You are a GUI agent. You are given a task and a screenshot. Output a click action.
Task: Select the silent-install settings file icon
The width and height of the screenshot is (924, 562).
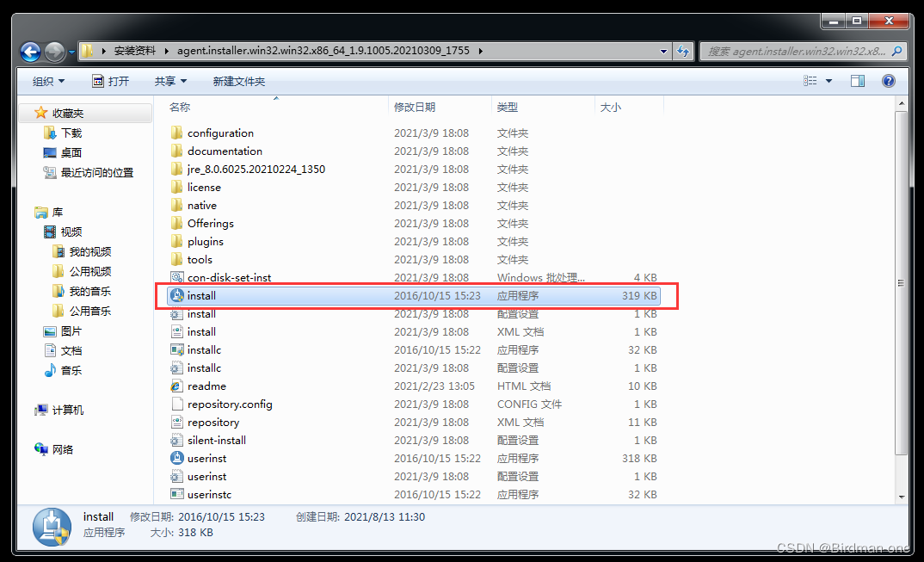[176, 441]
